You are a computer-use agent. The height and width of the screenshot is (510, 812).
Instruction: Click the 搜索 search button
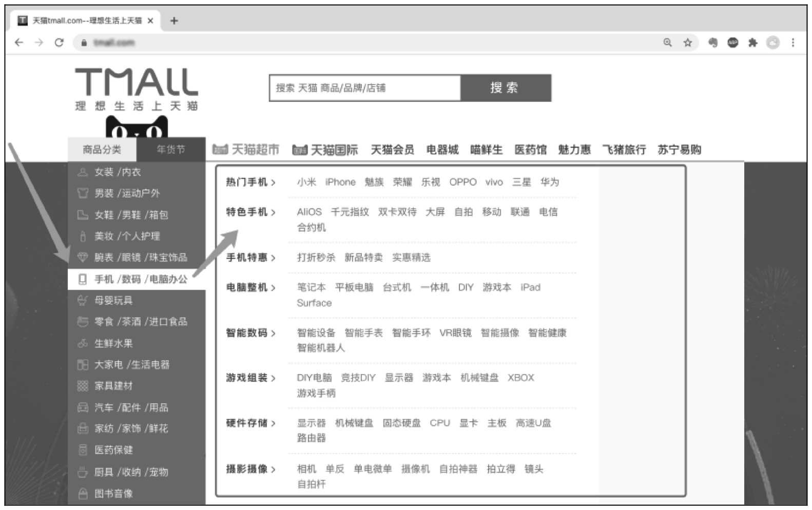click(x=506, y=88)
